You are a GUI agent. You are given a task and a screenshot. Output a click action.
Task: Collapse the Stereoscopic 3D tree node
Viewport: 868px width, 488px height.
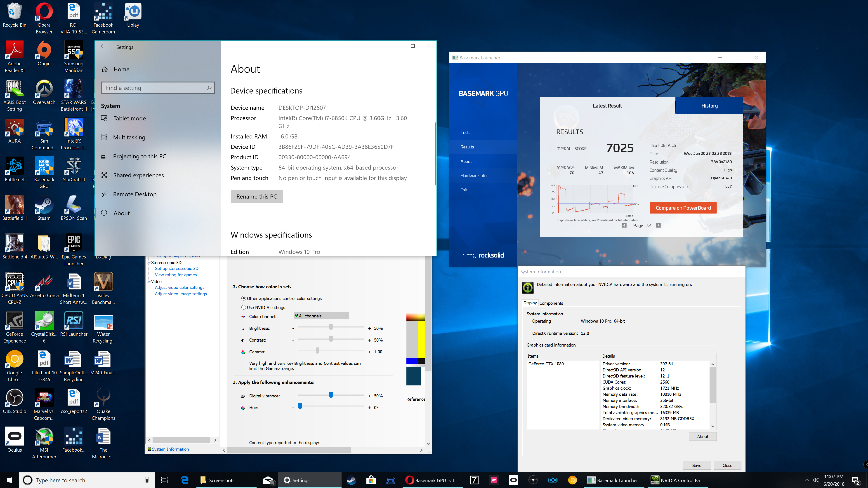point(149,262)
